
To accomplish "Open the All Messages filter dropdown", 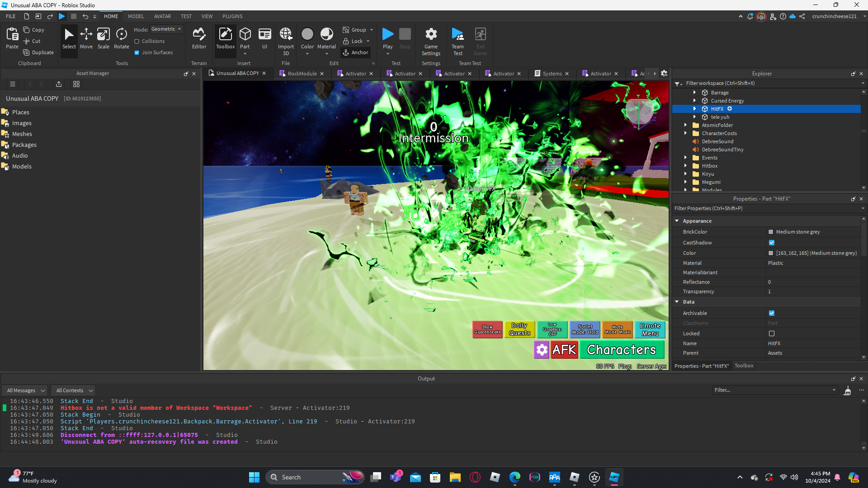I will 25,390.
